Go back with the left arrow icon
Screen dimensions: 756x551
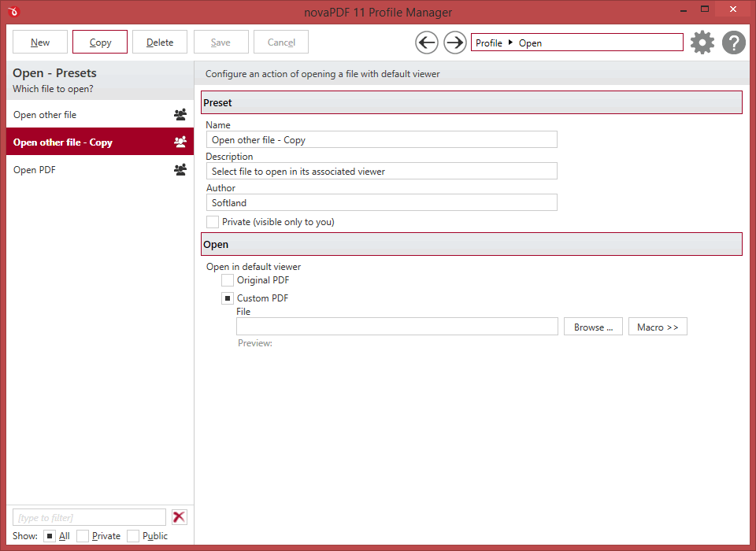click(427, 43)
